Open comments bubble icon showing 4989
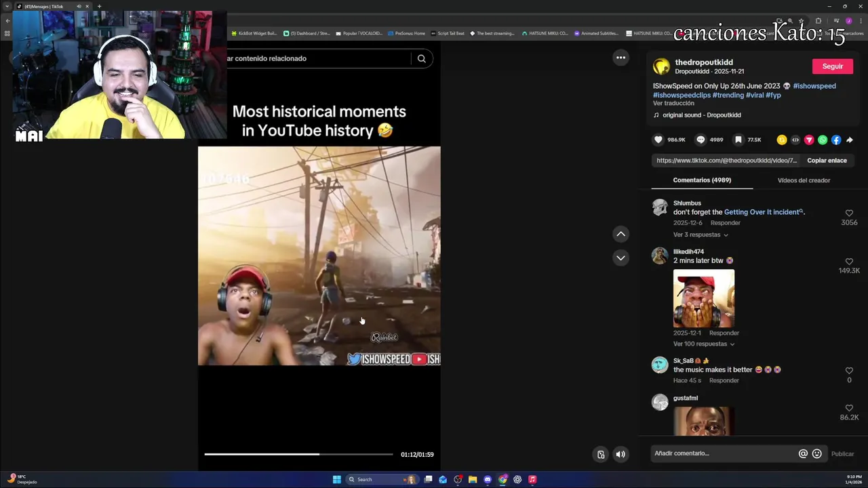This screenshot has height=488, width=868. (701, 140)
